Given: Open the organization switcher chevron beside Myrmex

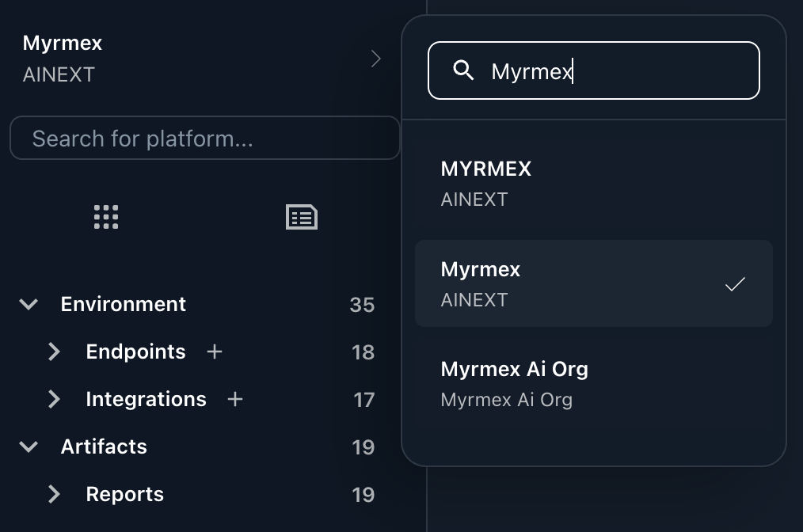Looking at the screenshot, I should [376, 59].
